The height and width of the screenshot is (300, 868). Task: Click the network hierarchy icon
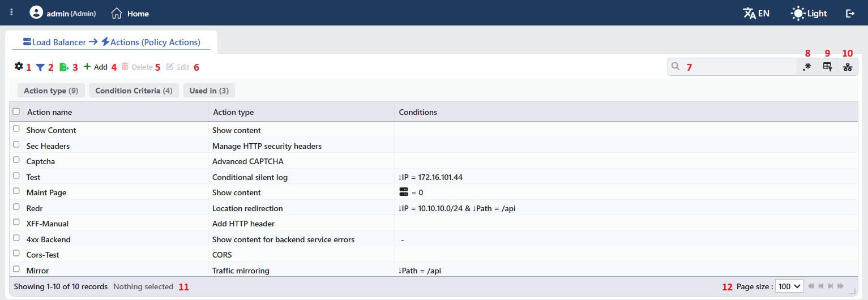(x=848, y=67)
